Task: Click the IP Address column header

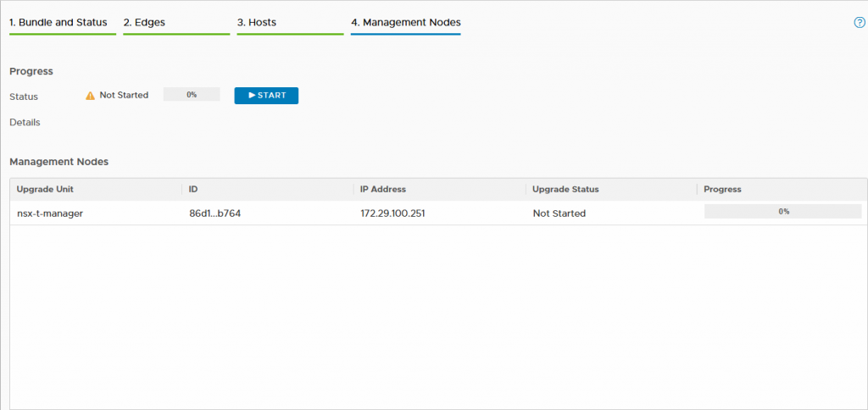Action: (x=383, y=189)
